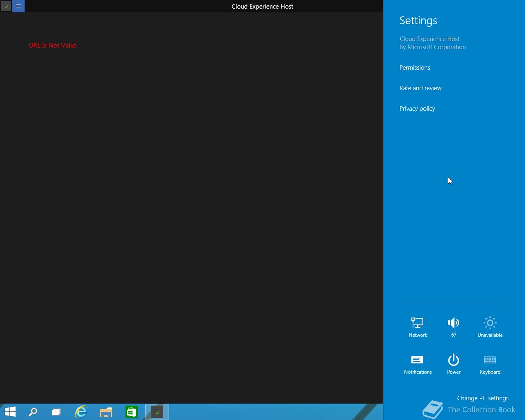The width and height of the screenshot is (525, 420).
Task: Launch Search from the taskbar magnifier
Action: (x=33, y=412)
